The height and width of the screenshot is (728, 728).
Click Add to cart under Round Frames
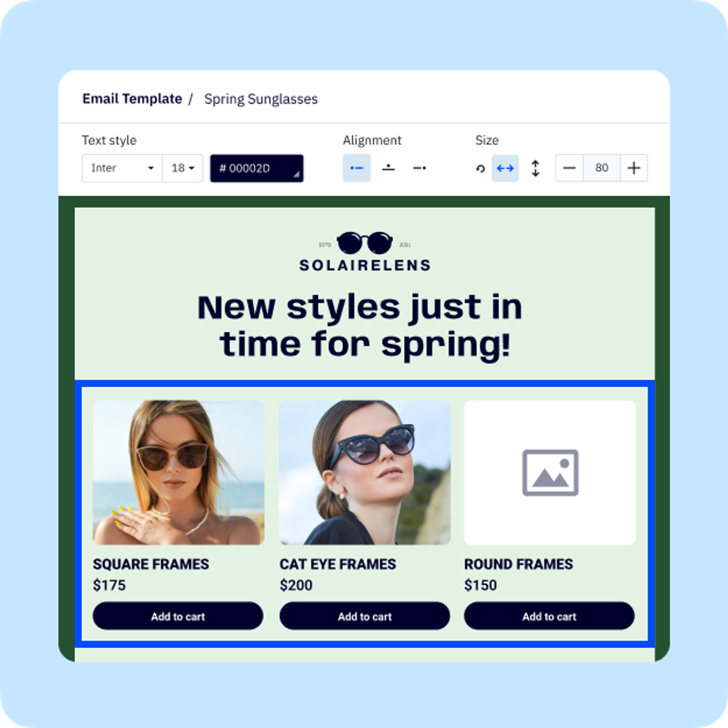[x=549, y=617]
